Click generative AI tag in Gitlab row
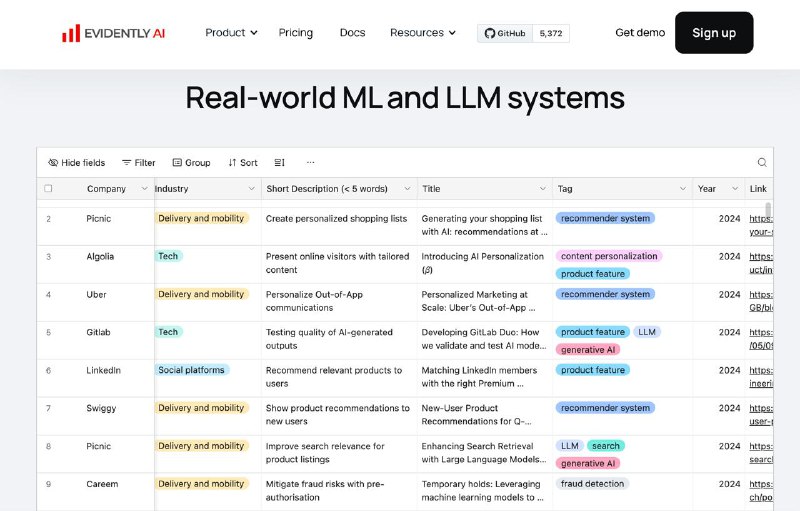The image size is (800, 511). point(588,350)
